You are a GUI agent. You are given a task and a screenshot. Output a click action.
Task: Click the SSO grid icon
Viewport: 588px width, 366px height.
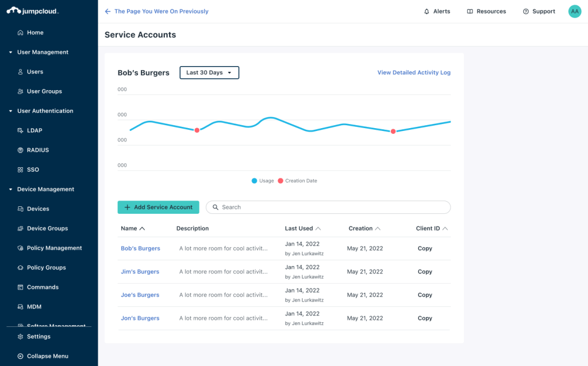pos(21,170)
